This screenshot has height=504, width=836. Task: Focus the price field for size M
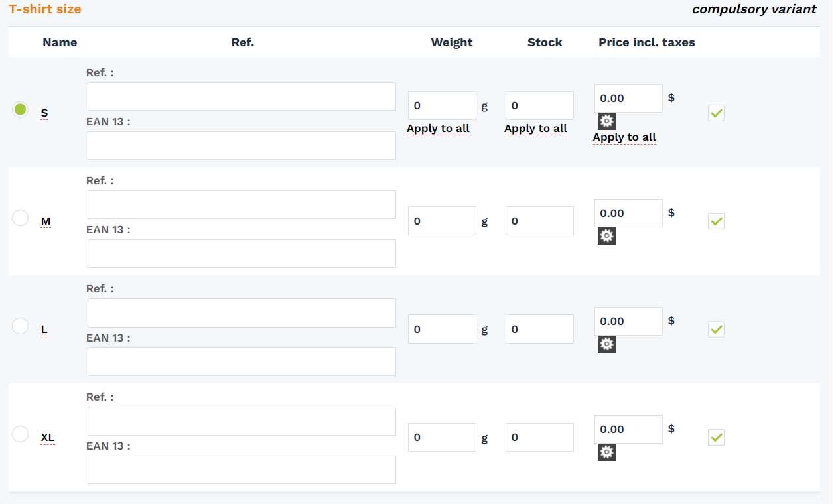(628, 213)
